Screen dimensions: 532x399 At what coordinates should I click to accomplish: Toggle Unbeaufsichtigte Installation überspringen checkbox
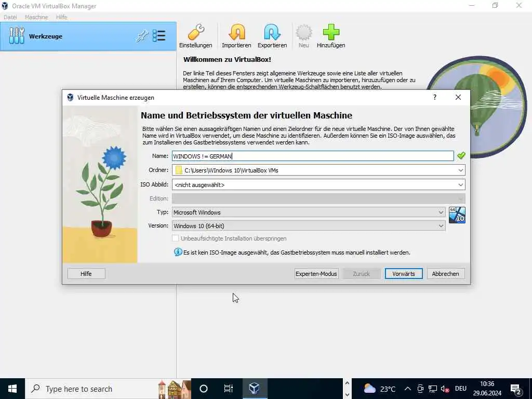(x=176, y=238)
